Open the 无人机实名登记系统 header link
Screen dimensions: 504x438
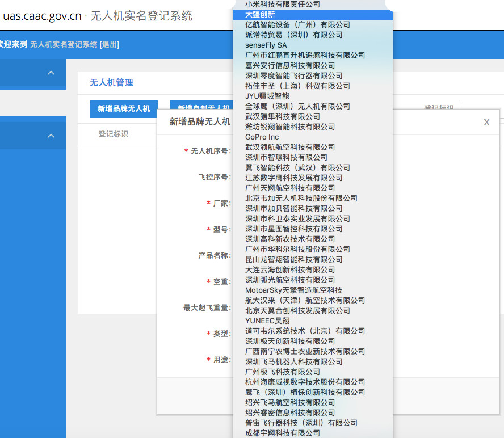pos(64,44)
